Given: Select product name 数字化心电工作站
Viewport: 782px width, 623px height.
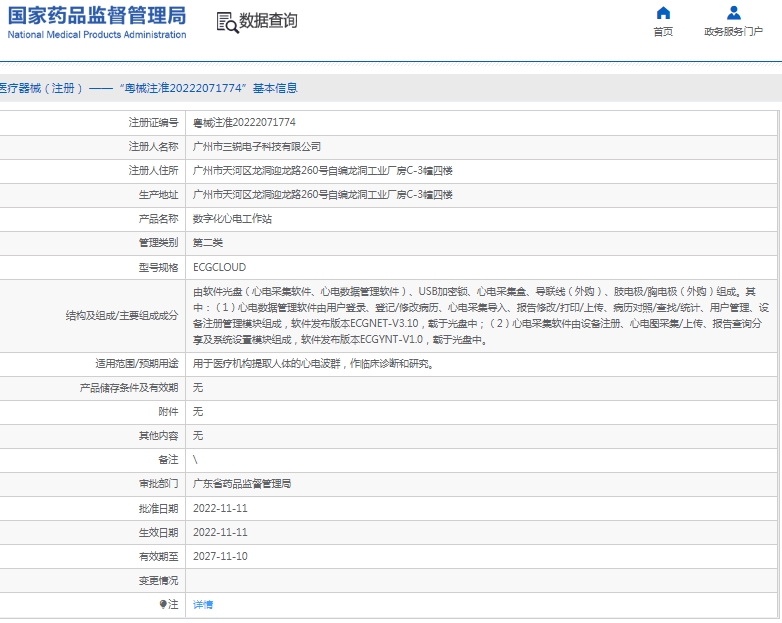Looking at the screenshot, I should click(232, 218).
